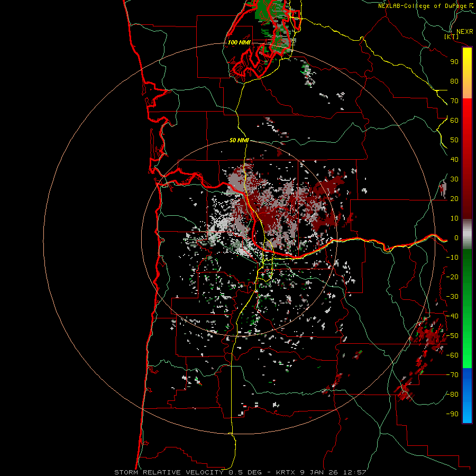Click the 70 value on the velocity scale
Image resolution: width=476 pixels, height=476 pixels.
(x=454, y=101)
